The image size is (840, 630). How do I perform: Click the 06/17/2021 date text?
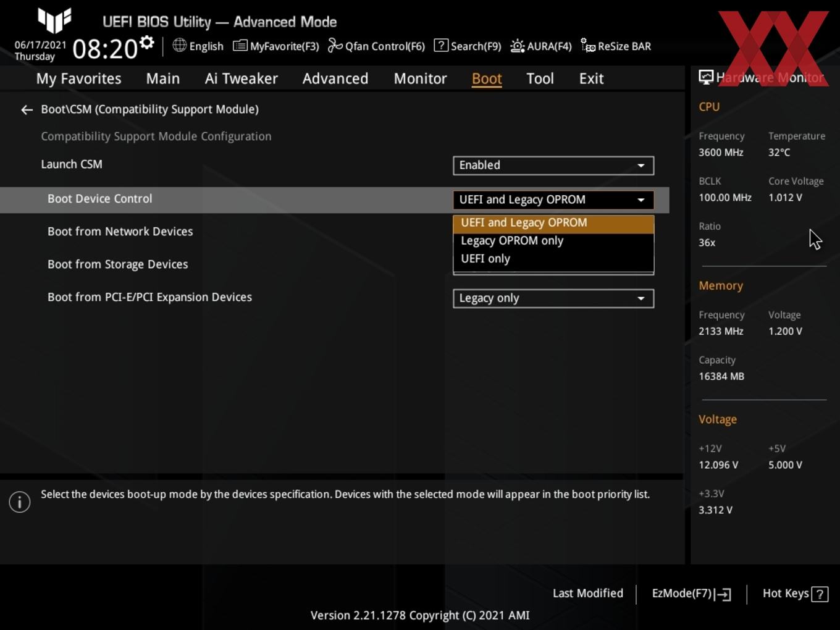tap(40, 45)
